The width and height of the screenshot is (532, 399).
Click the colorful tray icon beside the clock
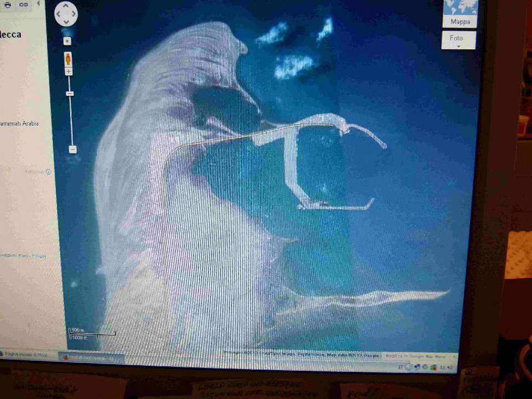[433, 367]
